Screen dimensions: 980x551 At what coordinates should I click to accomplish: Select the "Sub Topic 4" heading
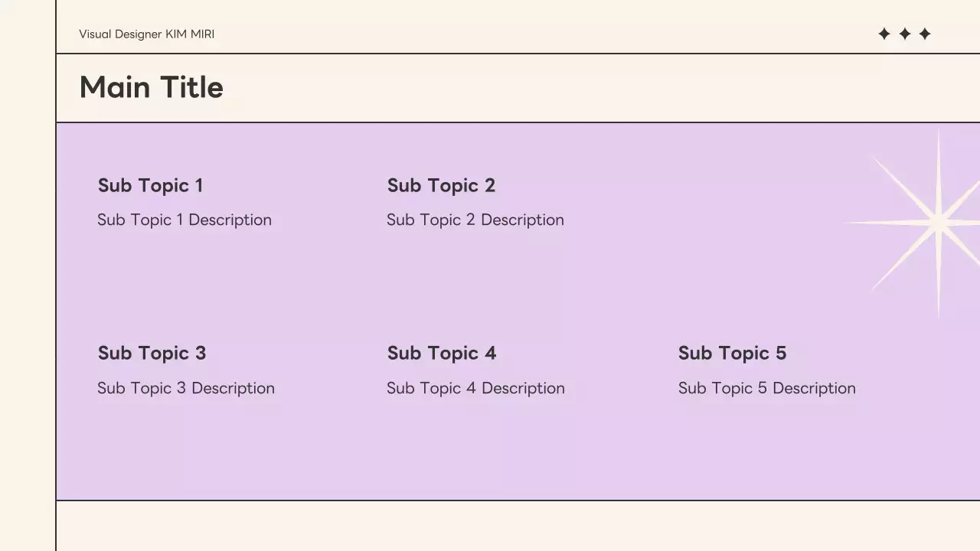442,353
